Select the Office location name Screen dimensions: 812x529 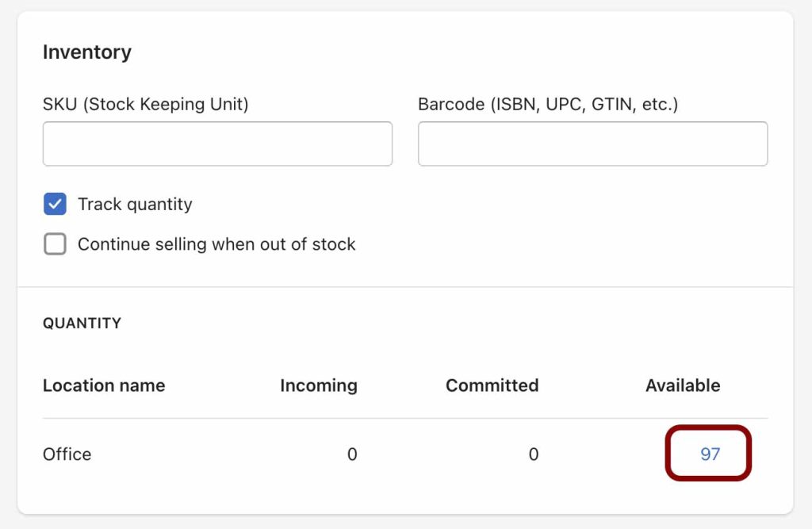point(67,454)
